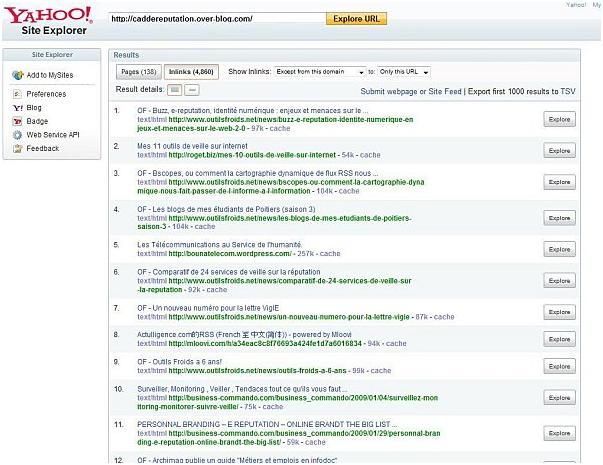
Task: Open 'OF - Un nouveau numéro' title
Action: (x=208, y=308)
